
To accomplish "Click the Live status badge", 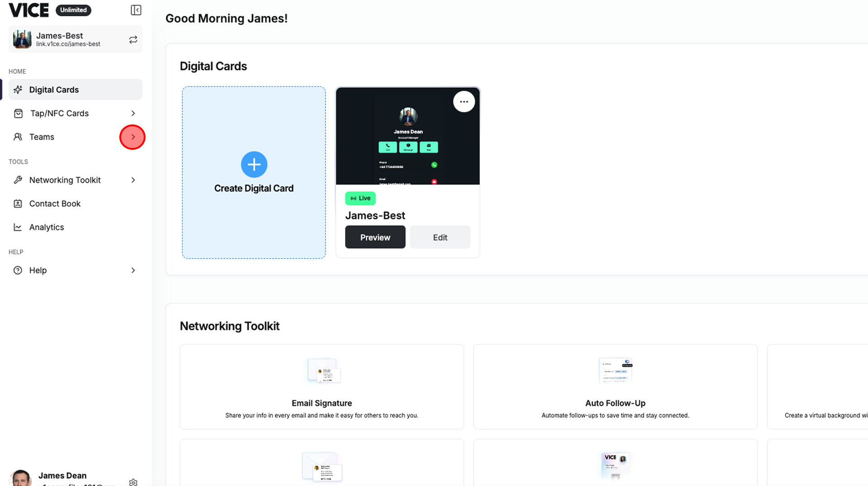I will click(360, 198).
